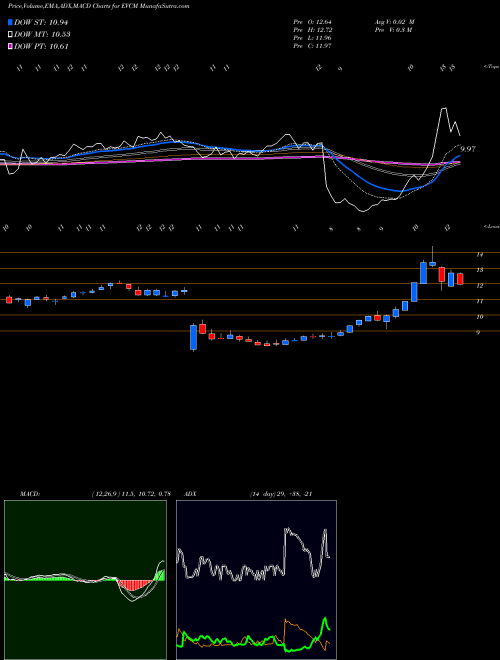This screenshot has height=660, width=500.
Task: Click the 9.97 EMA value label
Action: (x=468, y=149)
